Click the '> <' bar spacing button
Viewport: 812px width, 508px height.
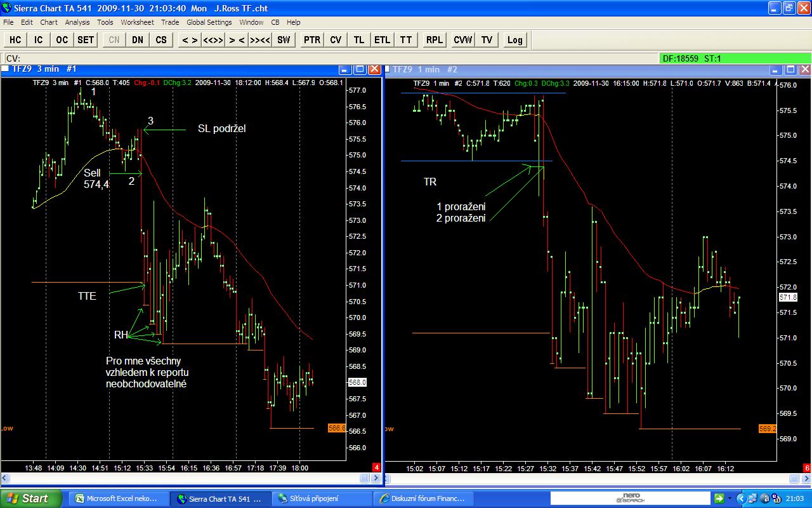point(237,40)
